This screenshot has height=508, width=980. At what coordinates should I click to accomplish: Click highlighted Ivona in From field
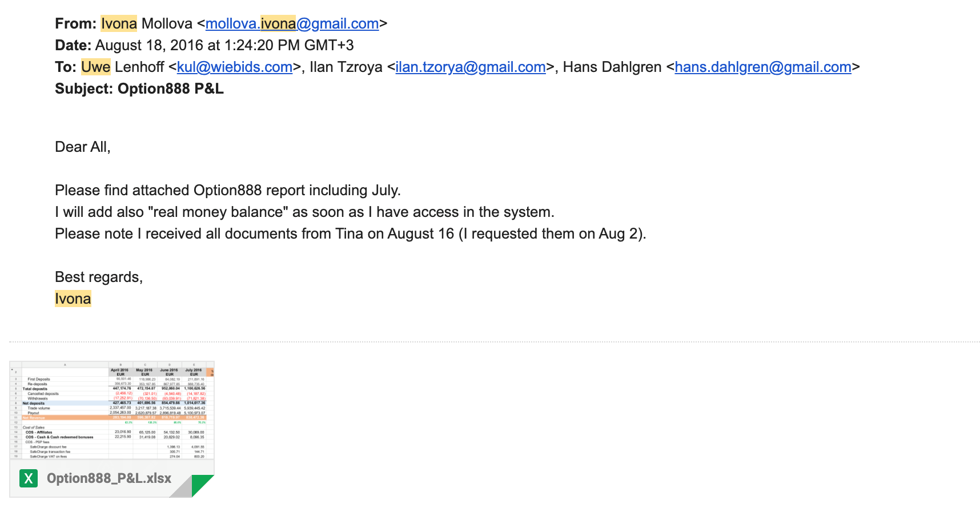tap(119, 23)
